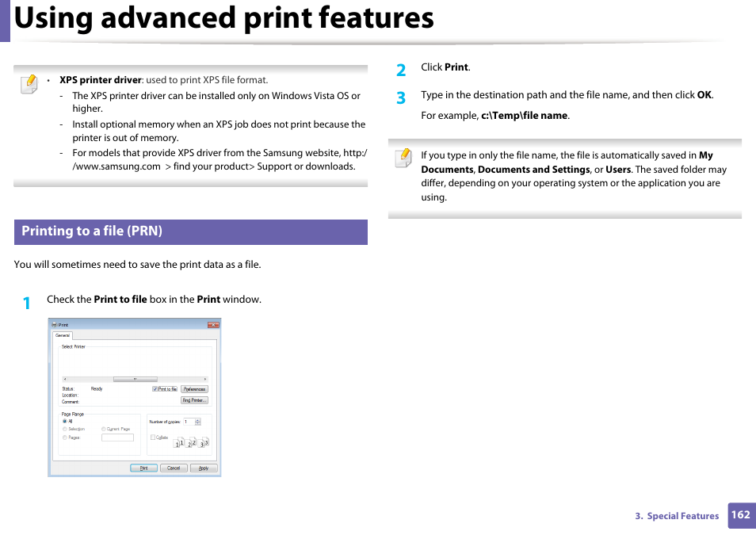Enable the Collate checkbox
Viewport: 756px width, 535px height.
point(153,437)
